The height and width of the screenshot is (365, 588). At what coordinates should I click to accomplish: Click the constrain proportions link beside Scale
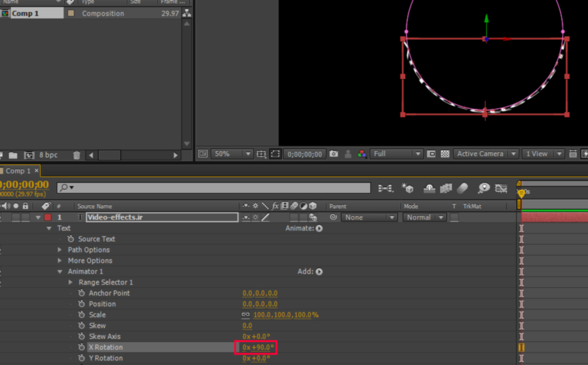click(246, 315)
